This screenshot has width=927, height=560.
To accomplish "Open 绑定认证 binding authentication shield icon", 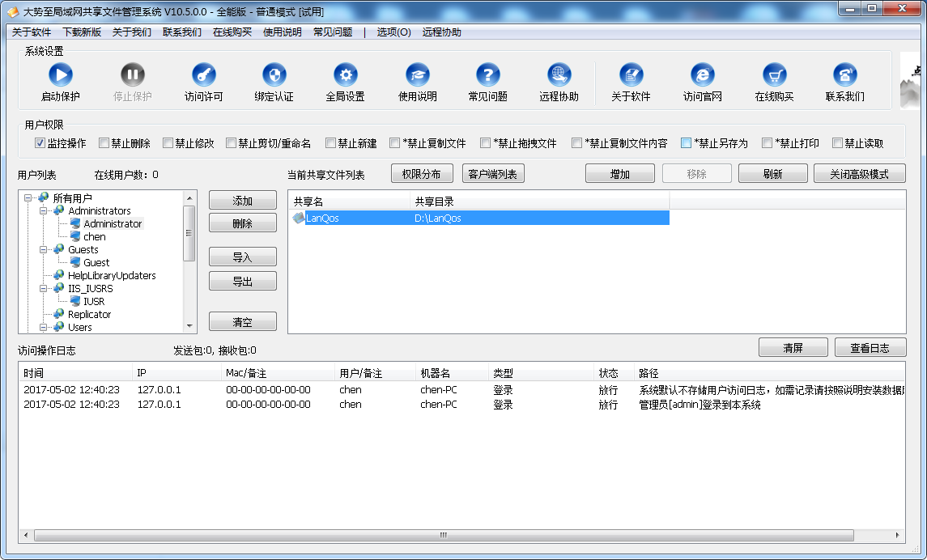I will tap(274, 75).
